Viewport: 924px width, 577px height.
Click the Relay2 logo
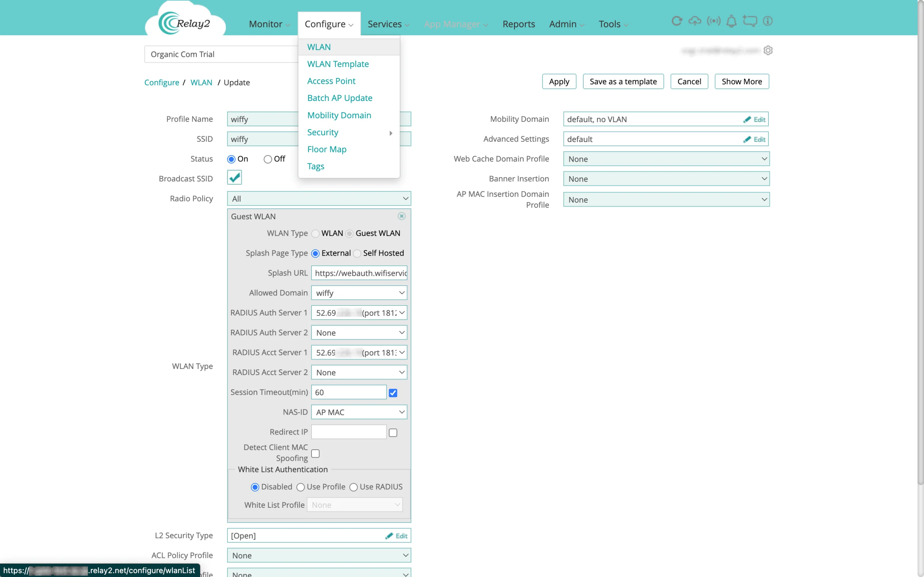coord(185,23)
